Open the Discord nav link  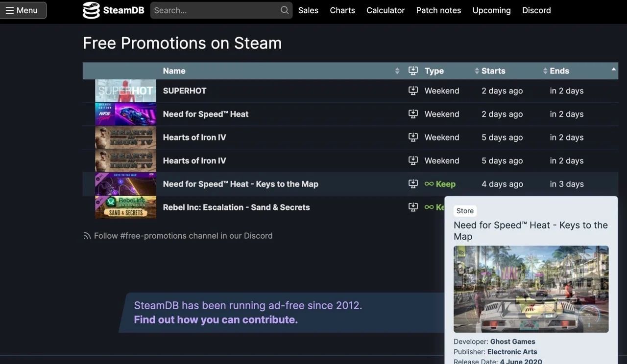tap(536, 10)
